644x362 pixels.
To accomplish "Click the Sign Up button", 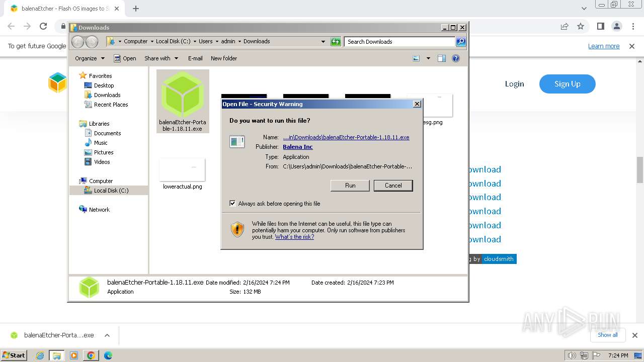I will click(x=568, y=84).
